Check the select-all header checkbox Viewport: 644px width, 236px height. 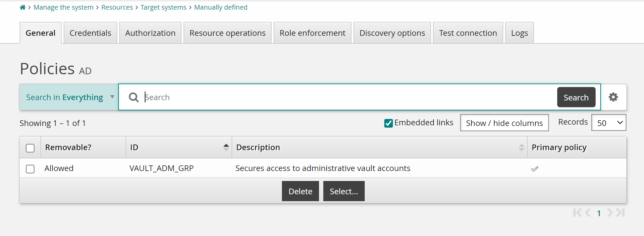click(30, 148)
